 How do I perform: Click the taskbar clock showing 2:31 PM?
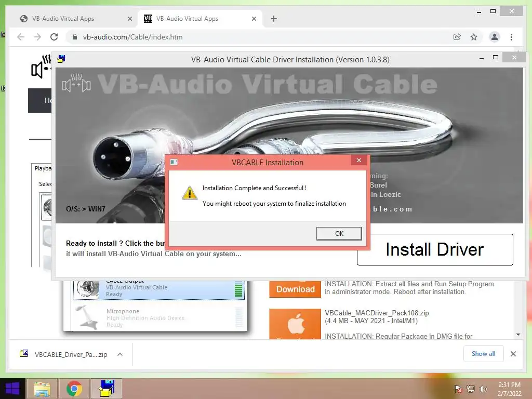509,389
